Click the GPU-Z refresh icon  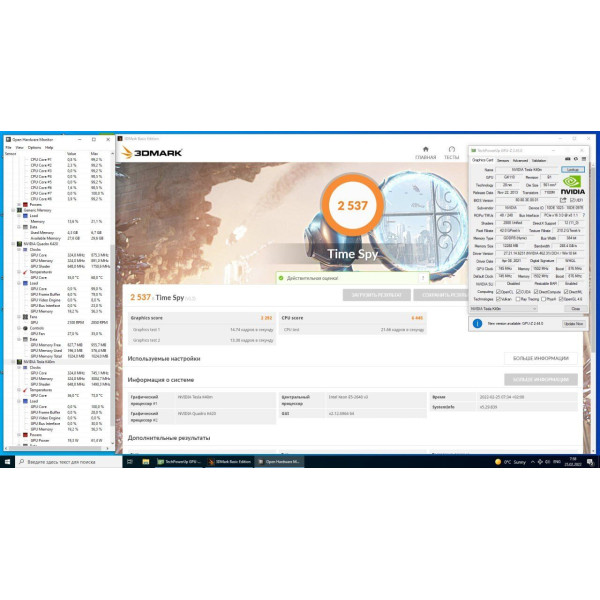576,159
